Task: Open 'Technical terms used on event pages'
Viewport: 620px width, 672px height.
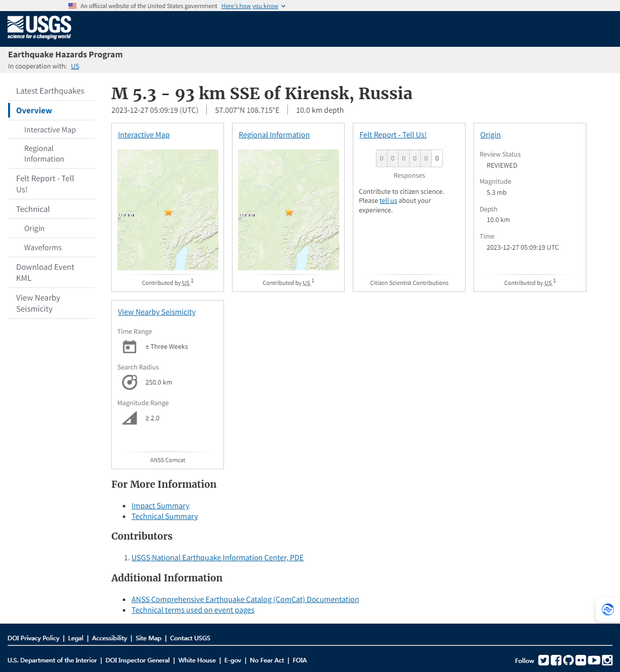Action: coord(193,610)
